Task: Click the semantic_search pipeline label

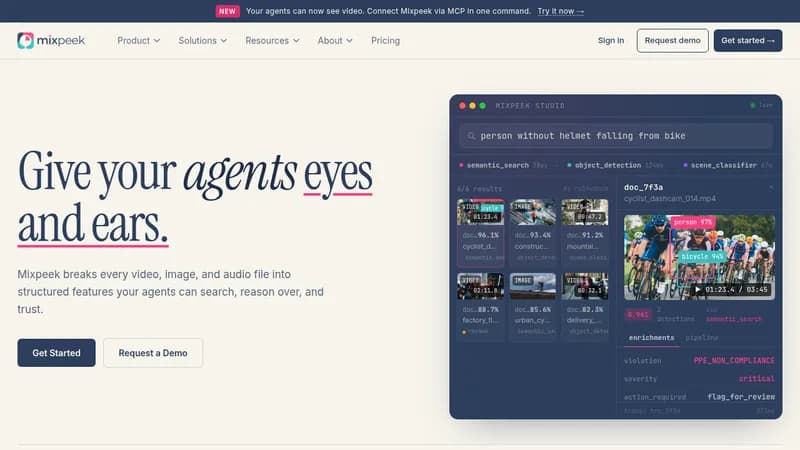Action: pos(497,165)
